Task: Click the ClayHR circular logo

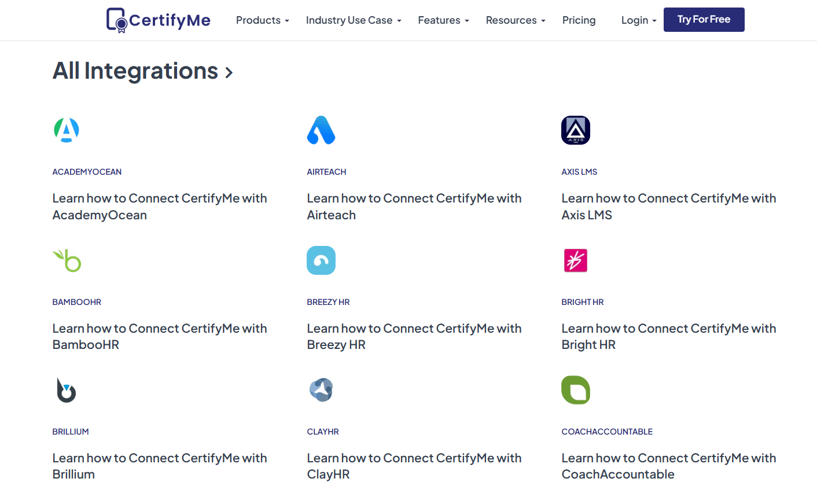Action: point(321,389)
